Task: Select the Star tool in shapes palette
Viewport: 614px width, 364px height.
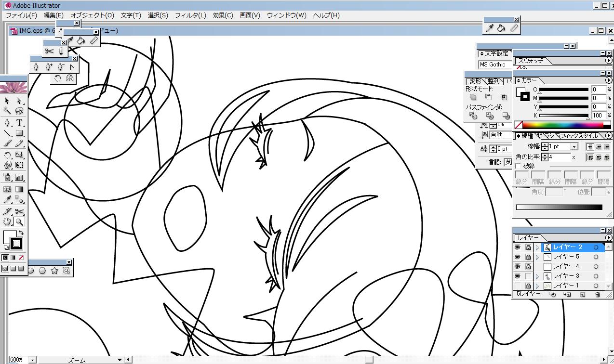Action: pyautogui.click(x=54, y=271)
